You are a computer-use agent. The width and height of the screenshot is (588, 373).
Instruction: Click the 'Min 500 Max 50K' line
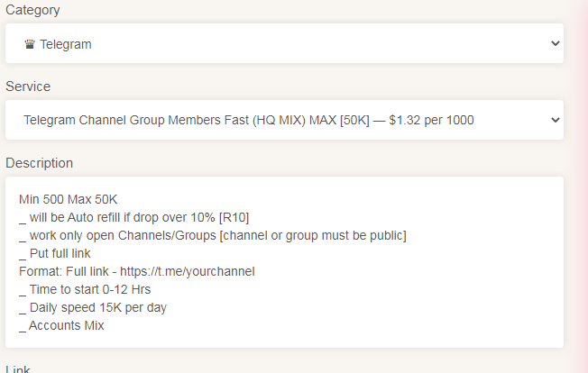(x=69, y=199)
